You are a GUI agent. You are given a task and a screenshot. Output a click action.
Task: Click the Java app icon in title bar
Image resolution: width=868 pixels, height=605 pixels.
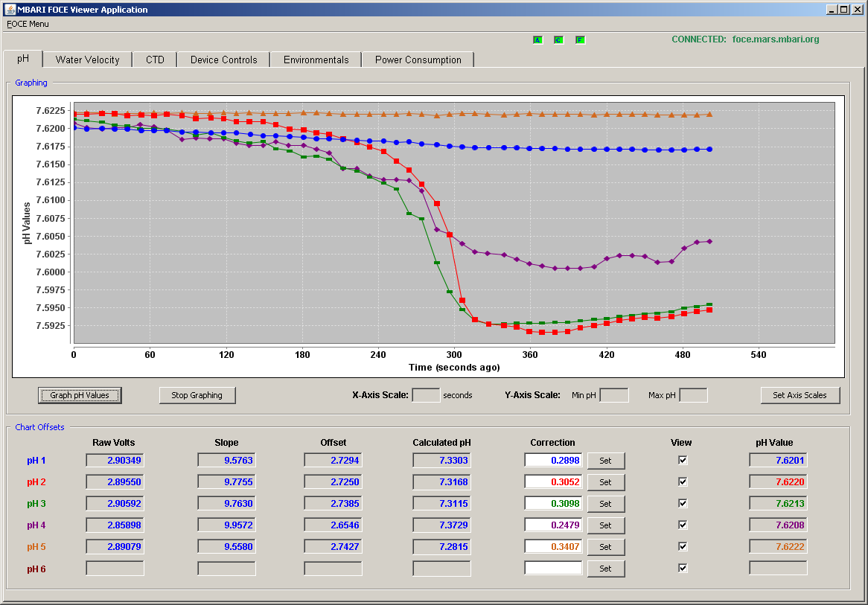point(10,10)
